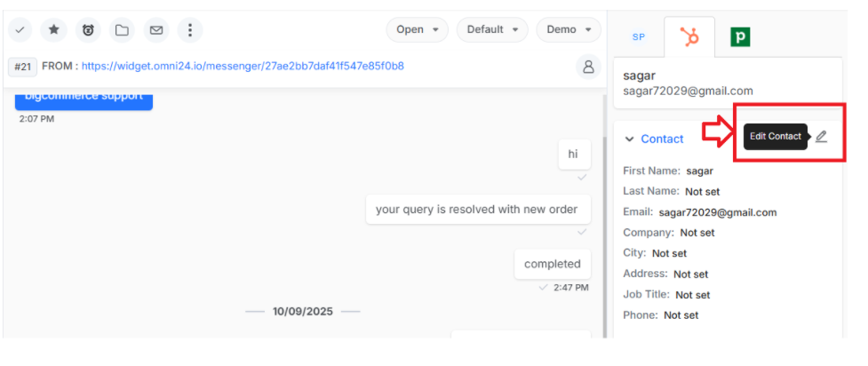The image size is (868, 366).
Task: Open the folder icon in toolbar
Action: pos(122,30)
